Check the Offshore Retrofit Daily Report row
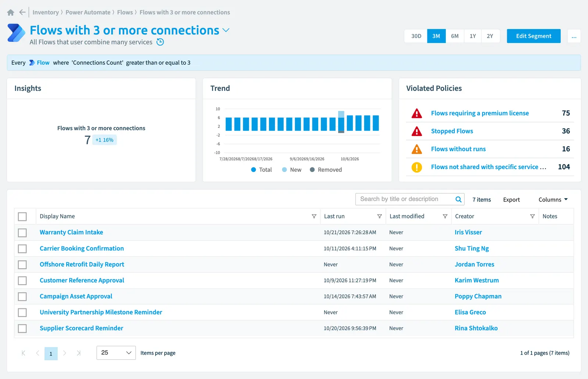588x379 pixels. pos(22,265)
